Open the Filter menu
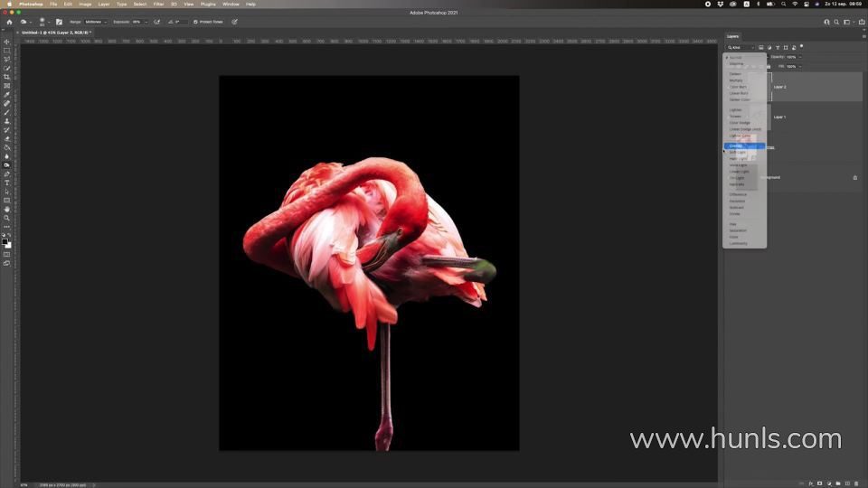 click(158, 4)
